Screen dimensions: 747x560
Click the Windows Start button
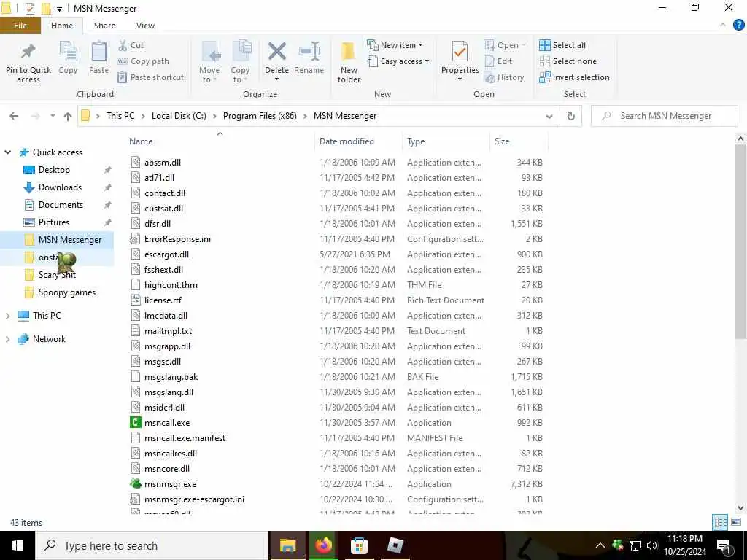coord(18,545)
